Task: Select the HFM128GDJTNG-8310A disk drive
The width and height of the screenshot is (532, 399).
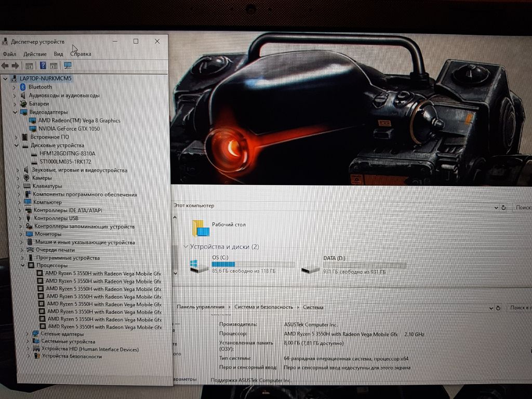Action: [x=67, y=154]
